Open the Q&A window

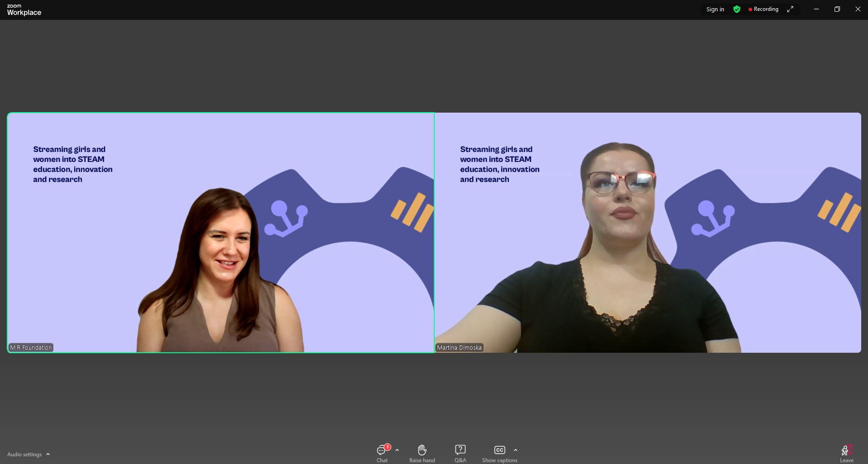pos(460,453)
